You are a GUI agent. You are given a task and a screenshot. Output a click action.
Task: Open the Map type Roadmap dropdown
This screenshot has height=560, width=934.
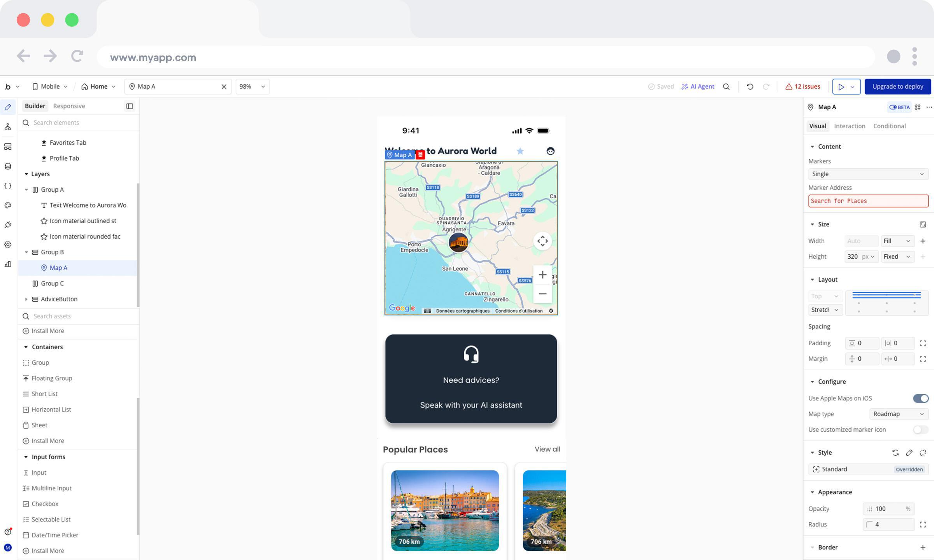pos(898,414)
